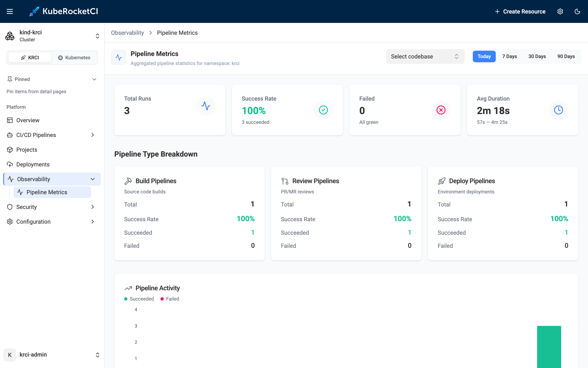Click 'Pin items from detail pages' text
Screen dimensions: 588x368
pos(37,92)
